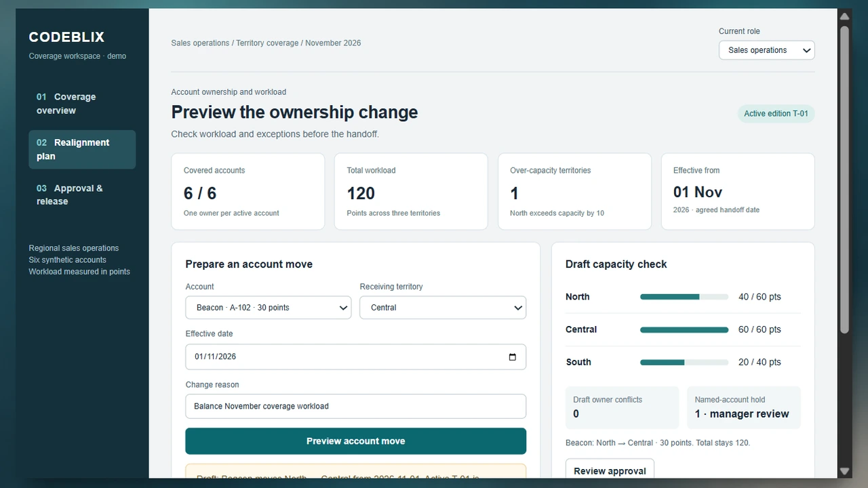Click South 20 / 40 pts value
868x488 pixels.
759,363
